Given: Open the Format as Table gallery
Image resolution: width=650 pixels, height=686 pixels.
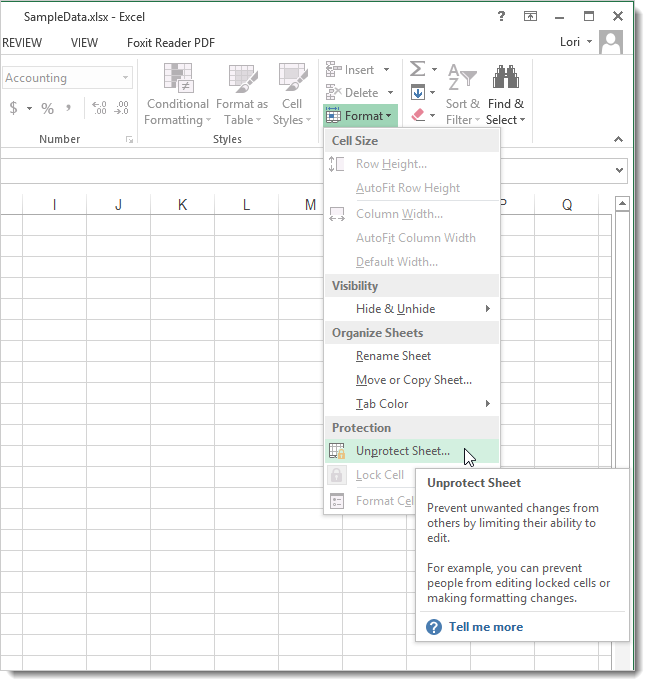Looking at the screenshot, I should coord(241,95).
